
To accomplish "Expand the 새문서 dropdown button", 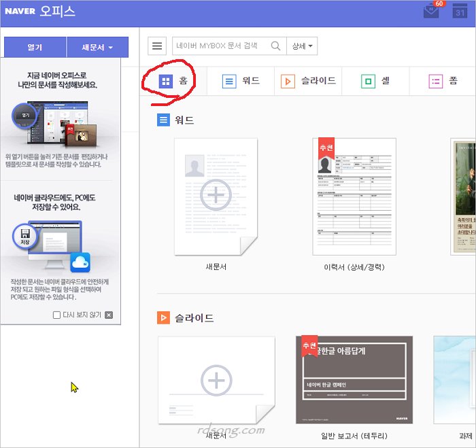I will [x=97, y=48].
